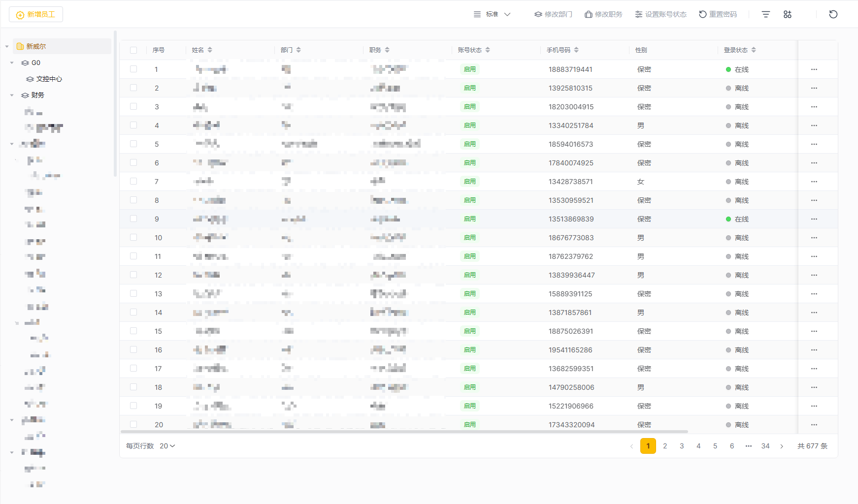Image resolution: width=858 pixels, height=504 pixels.
Task: Click the pagination ellipsis to jump forward
Action: (749, 446)
